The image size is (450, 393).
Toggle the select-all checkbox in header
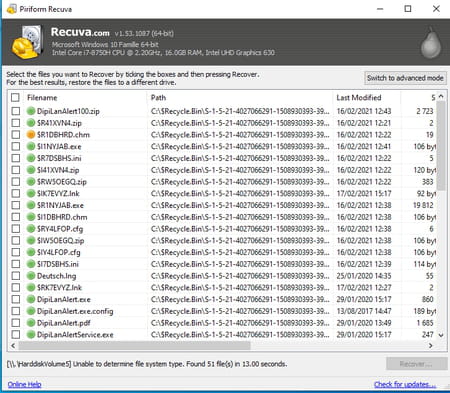click(15, 97)
